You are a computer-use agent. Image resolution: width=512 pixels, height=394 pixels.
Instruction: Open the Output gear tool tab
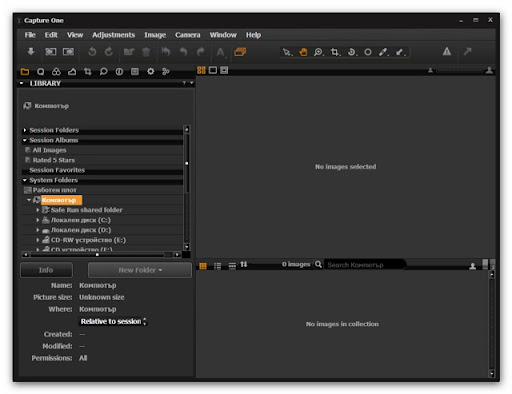[151, 71]
